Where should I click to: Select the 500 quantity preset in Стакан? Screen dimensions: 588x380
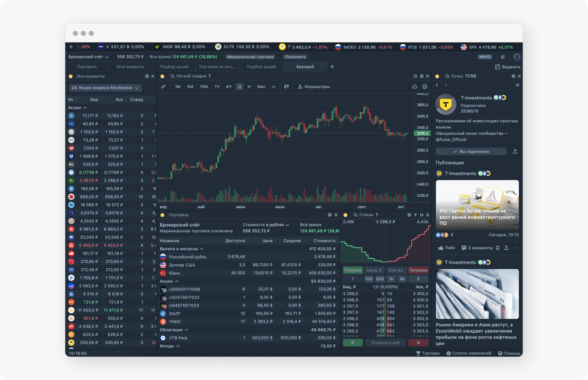(x=380, y=279)
